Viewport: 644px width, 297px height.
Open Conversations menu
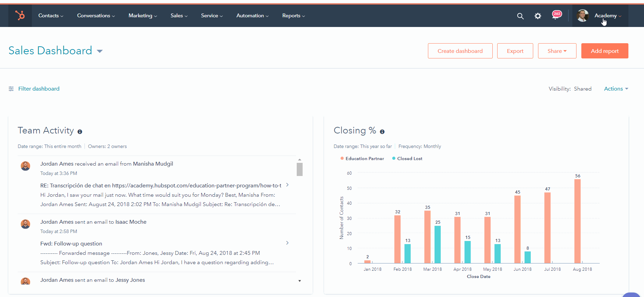pos(96,16)
